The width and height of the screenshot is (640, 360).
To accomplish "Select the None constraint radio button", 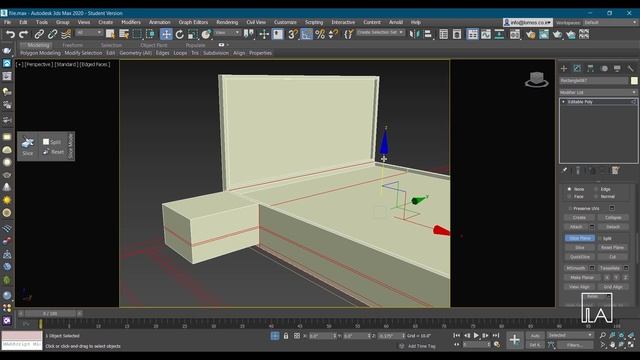I will [x=569, y=189].
